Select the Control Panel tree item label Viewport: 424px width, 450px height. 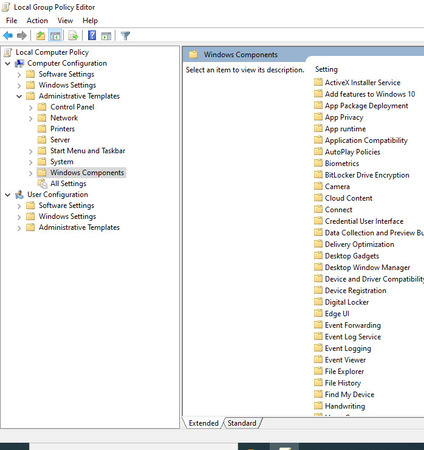[x=72, y=107]
